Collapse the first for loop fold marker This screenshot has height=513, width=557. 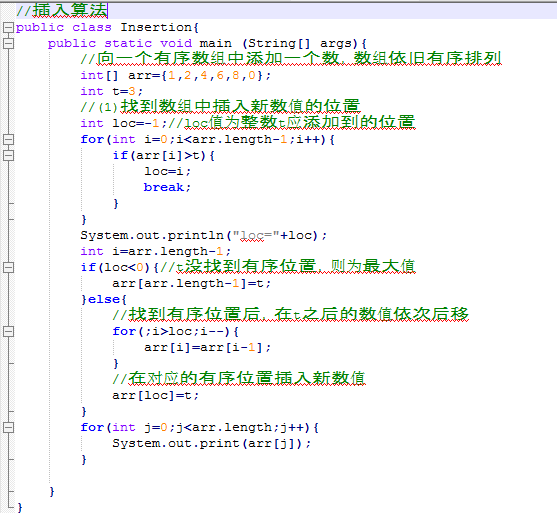(8, 139)
